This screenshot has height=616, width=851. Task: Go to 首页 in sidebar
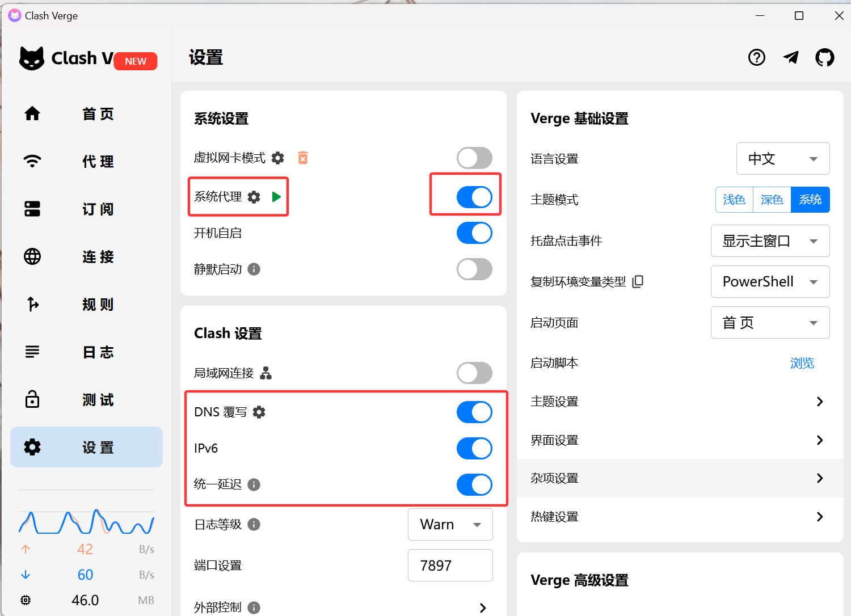tap(86, 113)
